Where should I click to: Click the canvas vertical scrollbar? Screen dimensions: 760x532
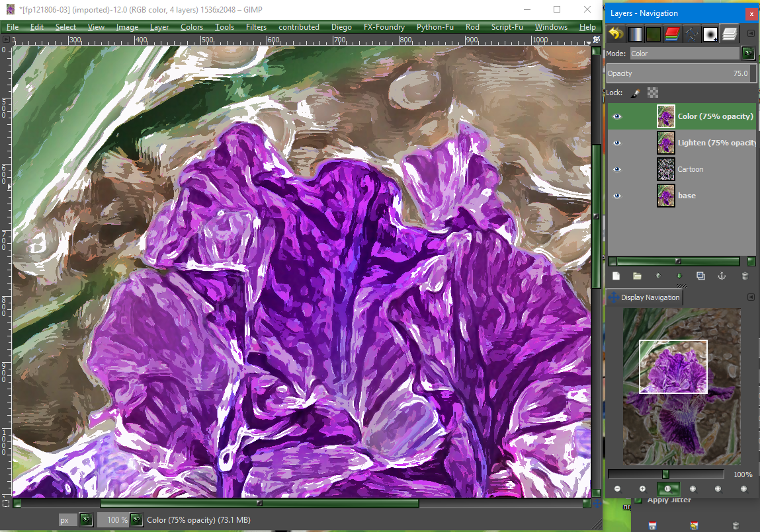[597, 271]
